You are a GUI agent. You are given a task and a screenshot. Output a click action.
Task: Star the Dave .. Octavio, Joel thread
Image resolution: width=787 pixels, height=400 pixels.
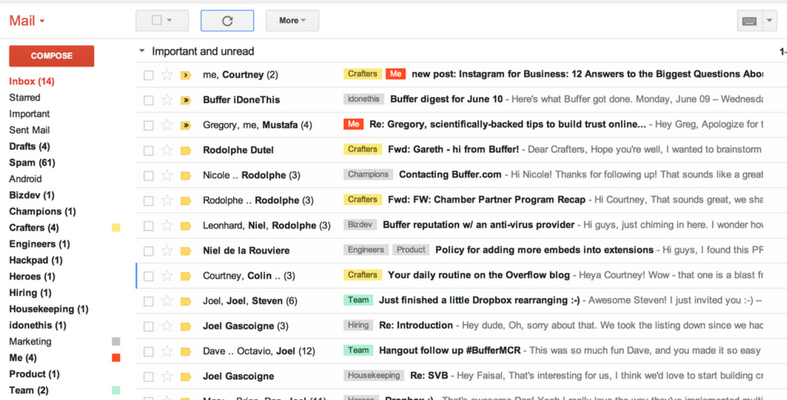pos(167,351)
